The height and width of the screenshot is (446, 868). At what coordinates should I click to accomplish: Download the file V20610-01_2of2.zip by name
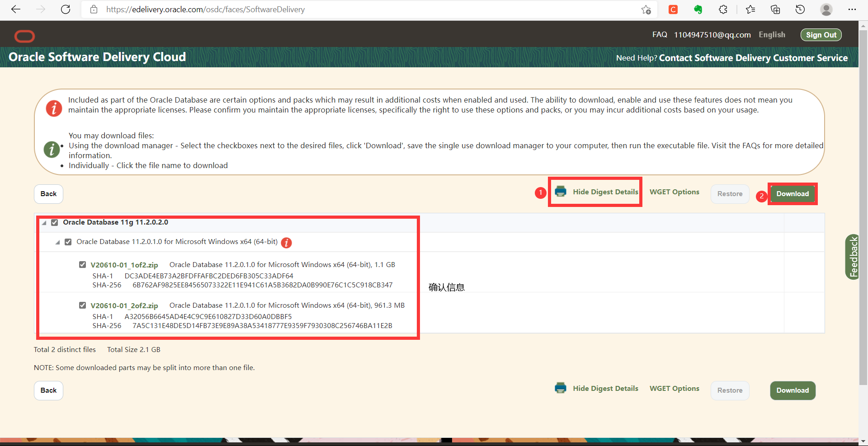(124, 305)
